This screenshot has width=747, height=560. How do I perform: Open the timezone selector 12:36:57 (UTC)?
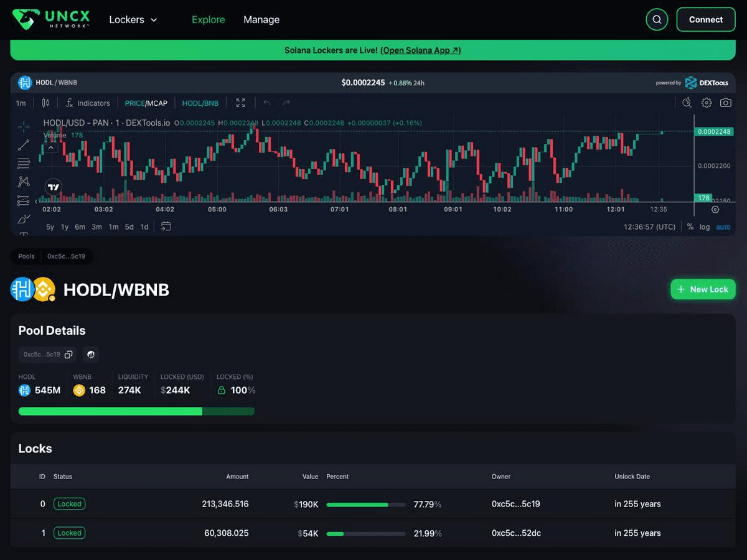coord(649,226)
